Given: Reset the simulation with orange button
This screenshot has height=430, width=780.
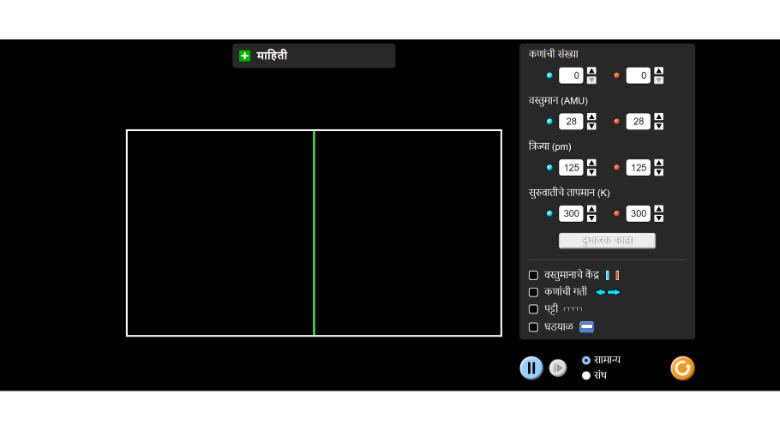Looking at the screenshot, I should click(682, 368).
